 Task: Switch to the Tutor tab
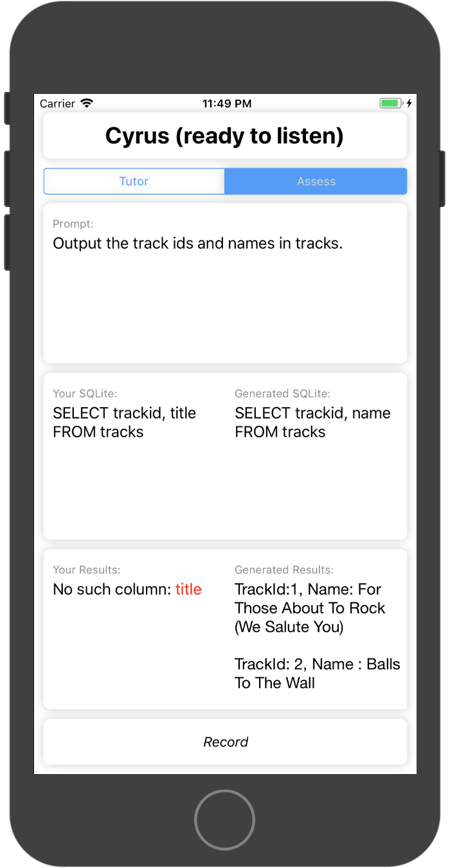point(134,181)
